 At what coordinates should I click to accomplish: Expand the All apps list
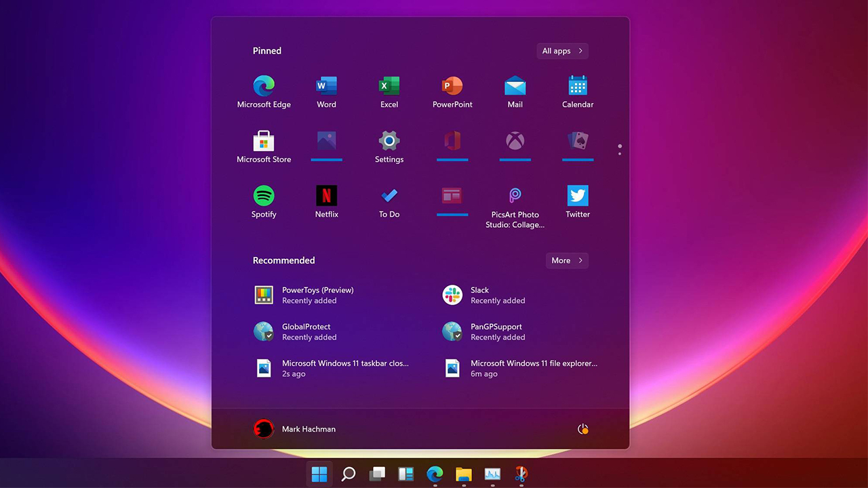[x=562, y=51]
